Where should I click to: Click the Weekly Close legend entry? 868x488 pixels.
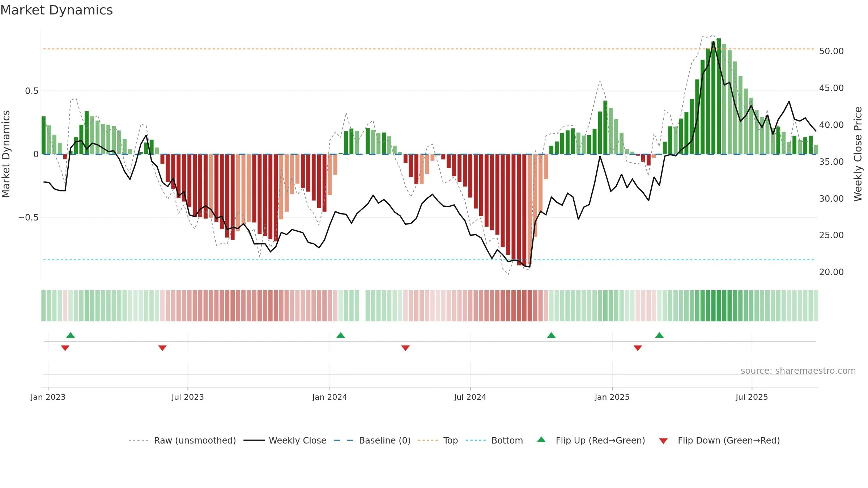pos(285,440)
